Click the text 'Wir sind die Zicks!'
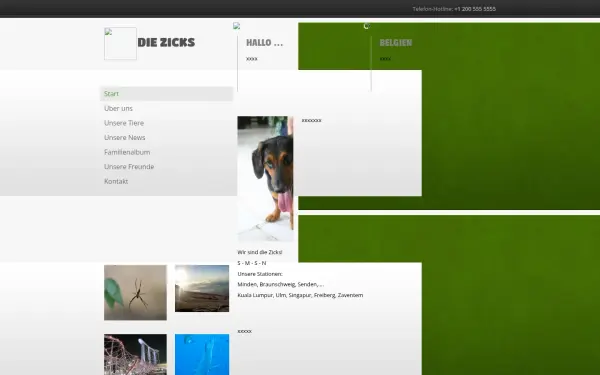This screenshot has height=375, width=600. tap(260, 252)
